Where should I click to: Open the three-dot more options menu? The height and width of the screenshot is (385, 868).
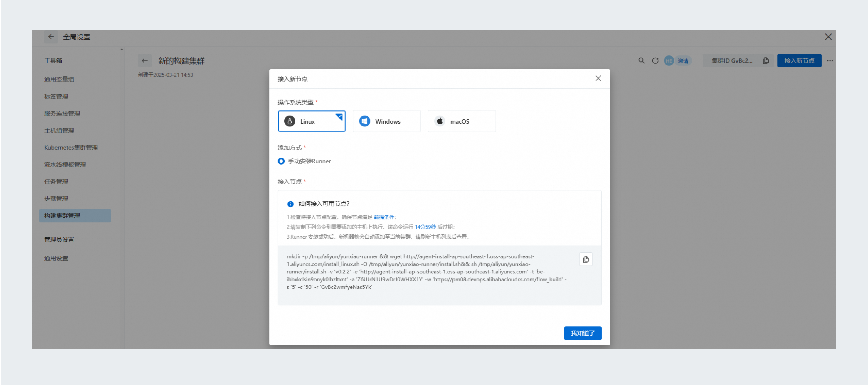point(830,61)
